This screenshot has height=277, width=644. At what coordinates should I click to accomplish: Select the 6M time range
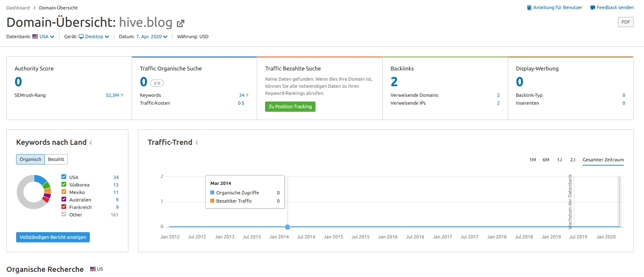click(x=546, y=160)
